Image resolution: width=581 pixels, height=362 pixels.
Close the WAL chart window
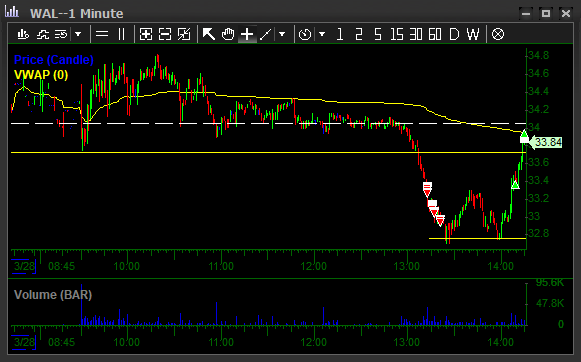coord(565,14)
